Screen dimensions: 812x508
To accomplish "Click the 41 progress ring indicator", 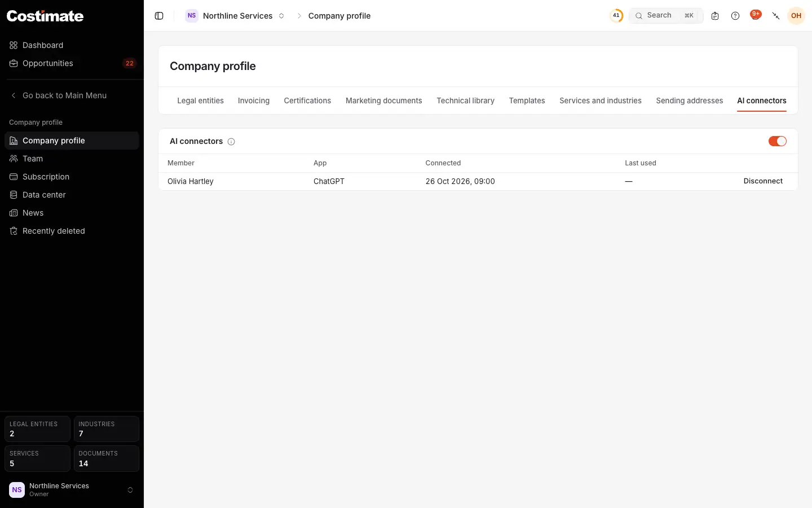I will (616, 16).
